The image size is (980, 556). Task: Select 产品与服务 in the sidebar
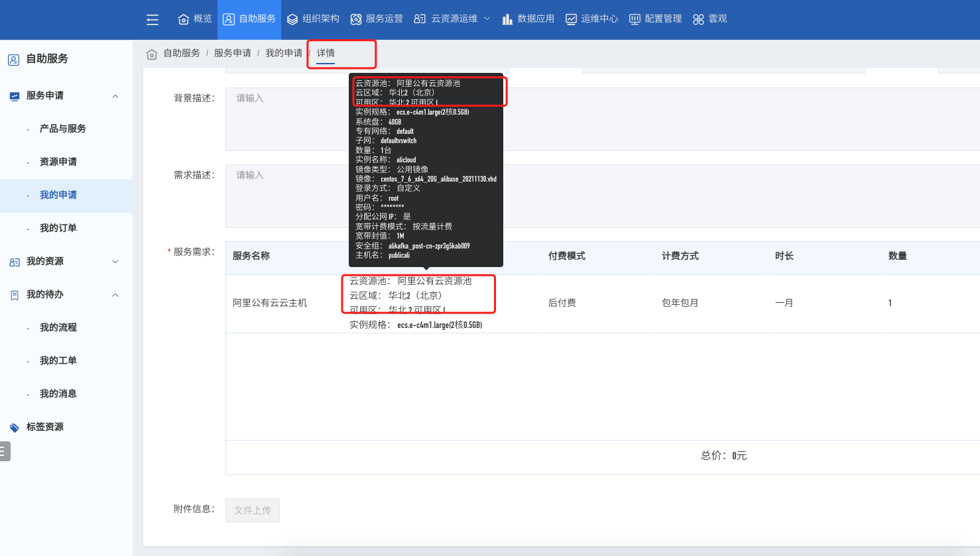pos(63,129)
